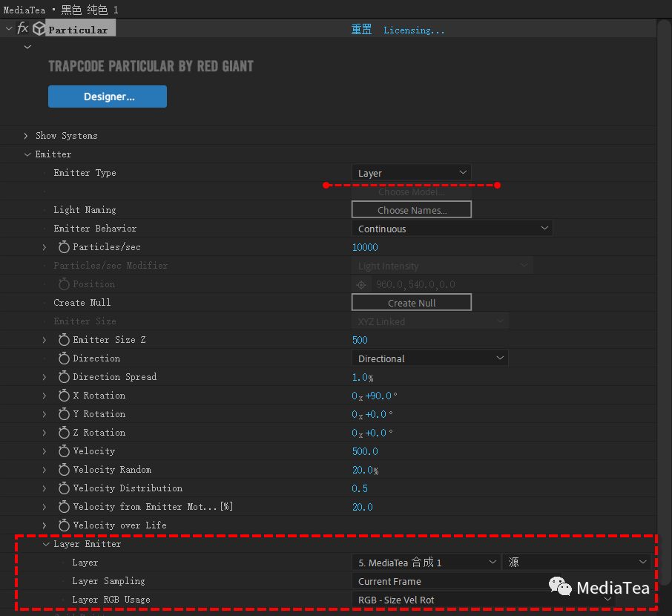Click the Create Null button
The width and height of the screenshot is (672, 616).
[x=412, y=302]
